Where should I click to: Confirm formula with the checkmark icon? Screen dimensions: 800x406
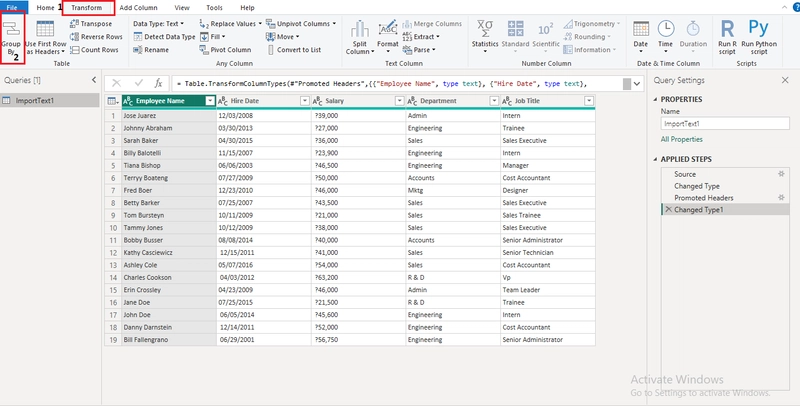tap(138, 83)
